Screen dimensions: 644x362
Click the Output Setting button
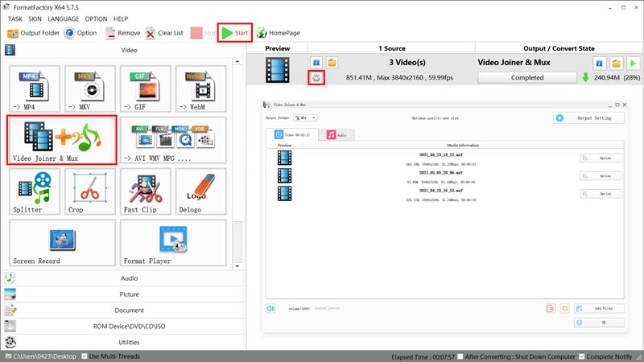point(588,117)
